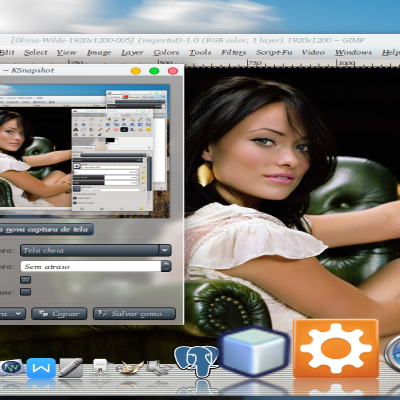Viewport: 400px width, 400px height.
Task: Open the View menu in GIMP
Action: pos(66,52)
